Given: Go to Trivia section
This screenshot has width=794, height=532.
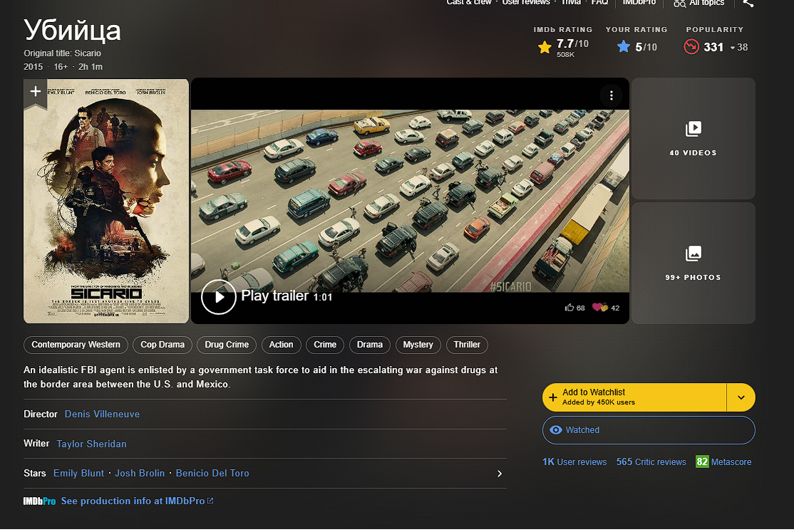Looking at the screenshot, I should tap(571, 3).
